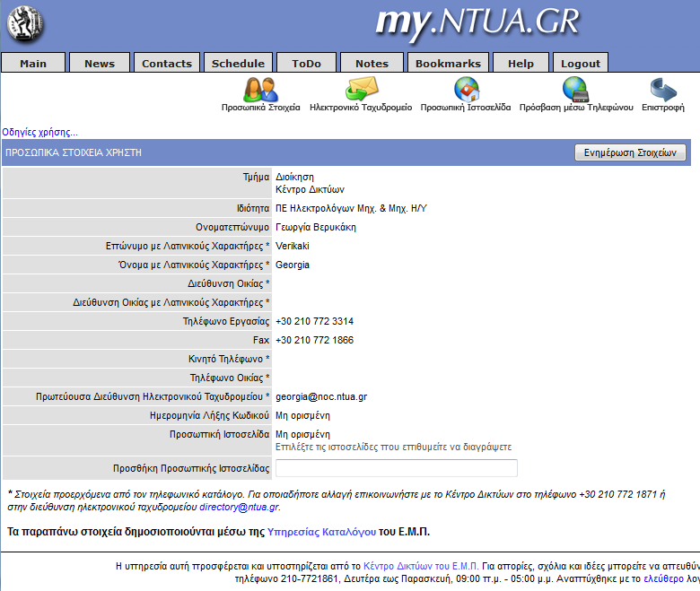The height and width of the screenshot is (591, 700).
Task: Switch to Bookmarks tab
Action: pyautogui.click(x=448, y=64)
